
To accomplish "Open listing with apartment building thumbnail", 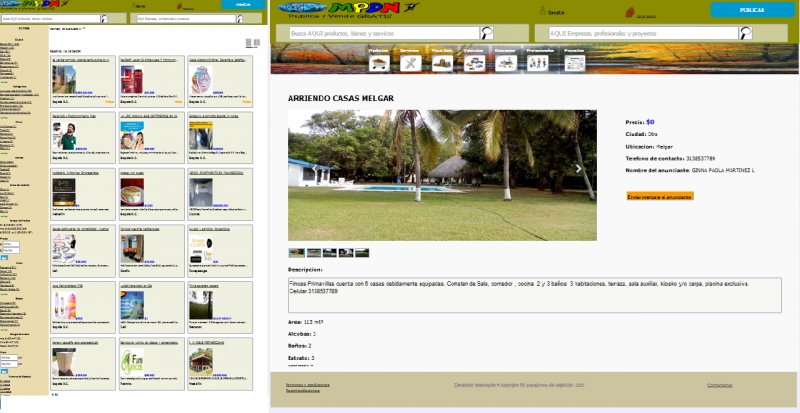I will (64, 79).
